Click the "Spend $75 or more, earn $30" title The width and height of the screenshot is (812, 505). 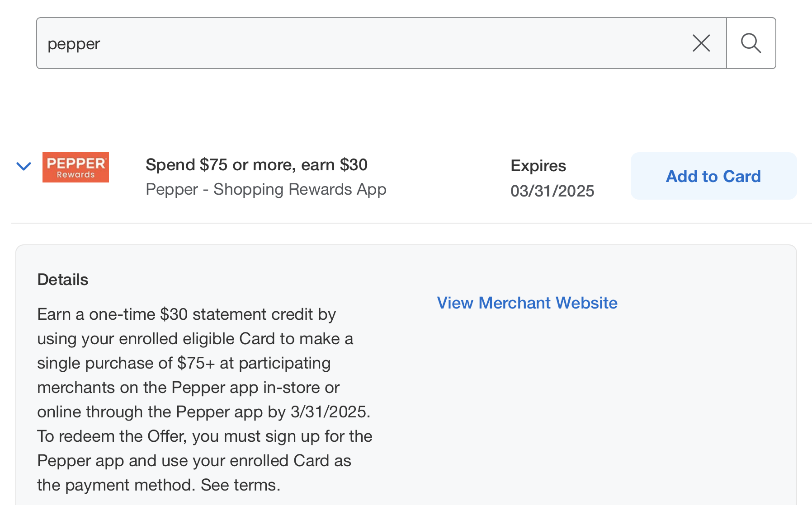(x=256, y=165)
